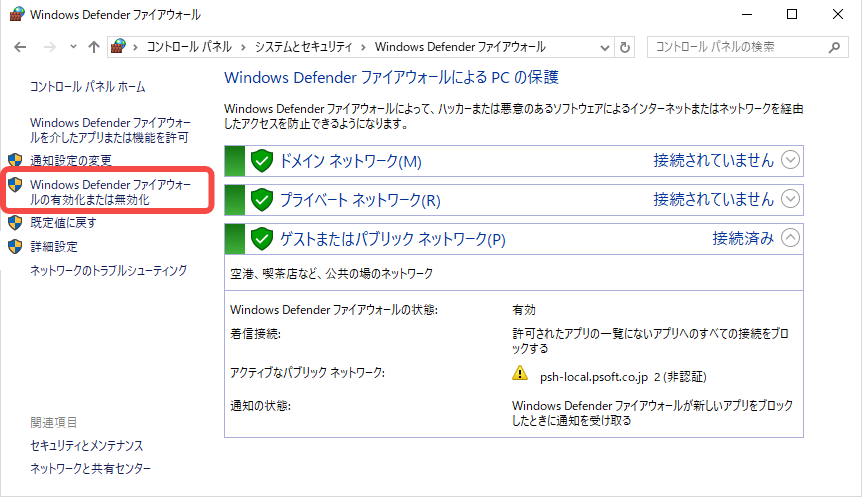This screenshot has width=864, height=499.
Task: Click ゲストまたはパブリック ネットワーク(P) header text
Action: [x=392, y=240]
